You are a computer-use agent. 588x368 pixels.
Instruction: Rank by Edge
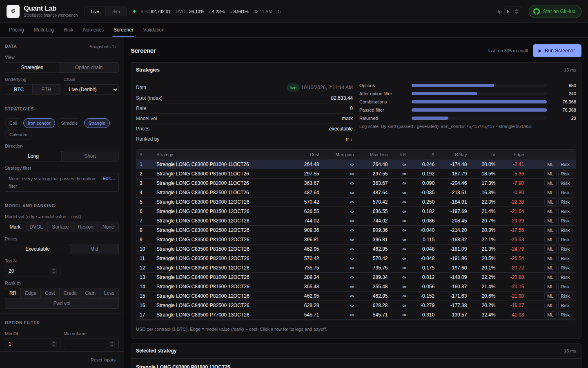(x=31, y=293)
